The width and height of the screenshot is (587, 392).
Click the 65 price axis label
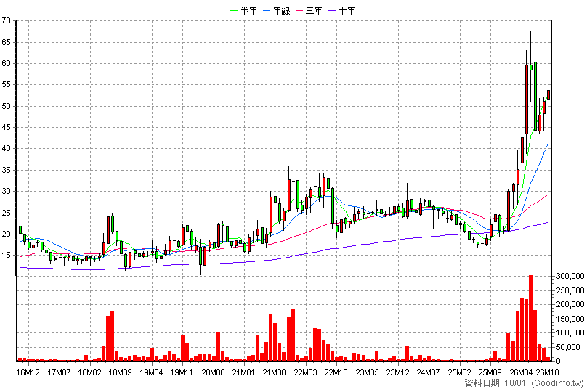click(6, 42)
